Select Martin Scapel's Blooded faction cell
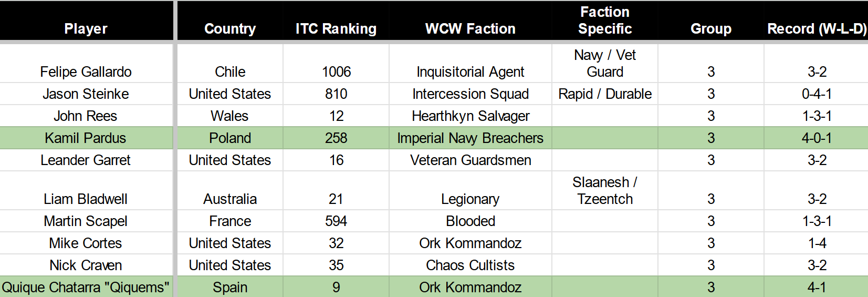This screenshot has height=297, width=868. [x=470, y=221]
